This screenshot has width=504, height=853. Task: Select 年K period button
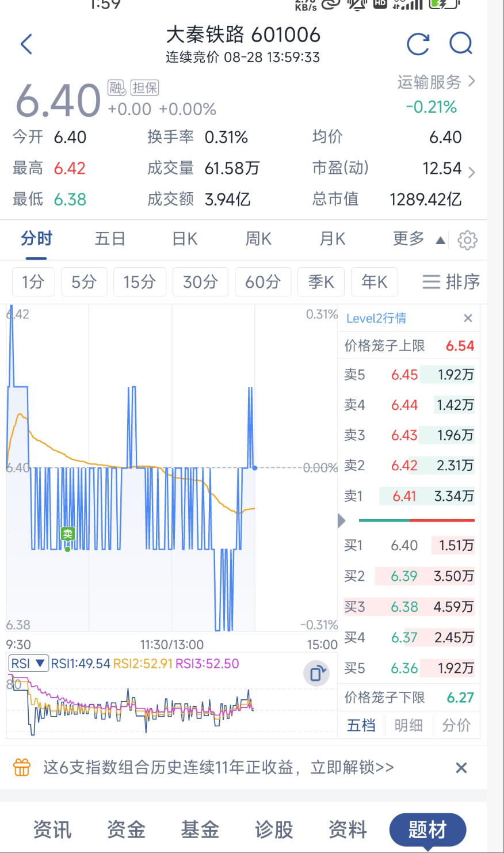click(375, 281)
